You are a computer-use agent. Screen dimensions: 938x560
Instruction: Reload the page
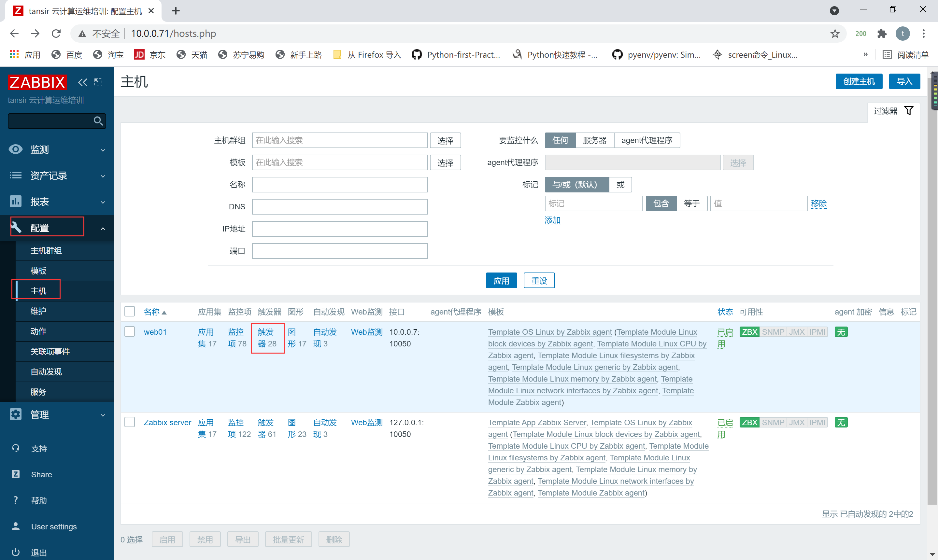[x=56, y=34]
